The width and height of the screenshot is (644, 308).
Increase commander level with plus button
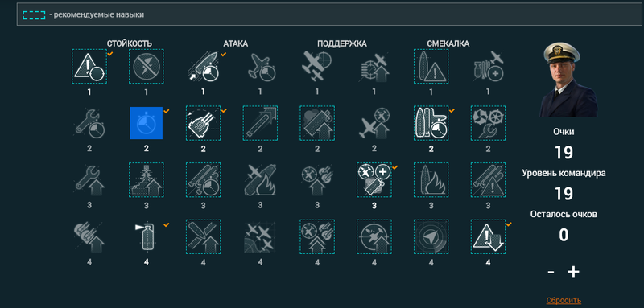(x=573, y=272)
